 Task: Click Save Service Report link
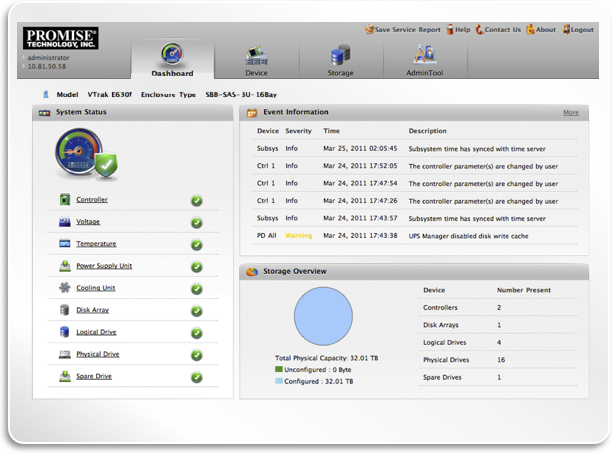point(407,30)
